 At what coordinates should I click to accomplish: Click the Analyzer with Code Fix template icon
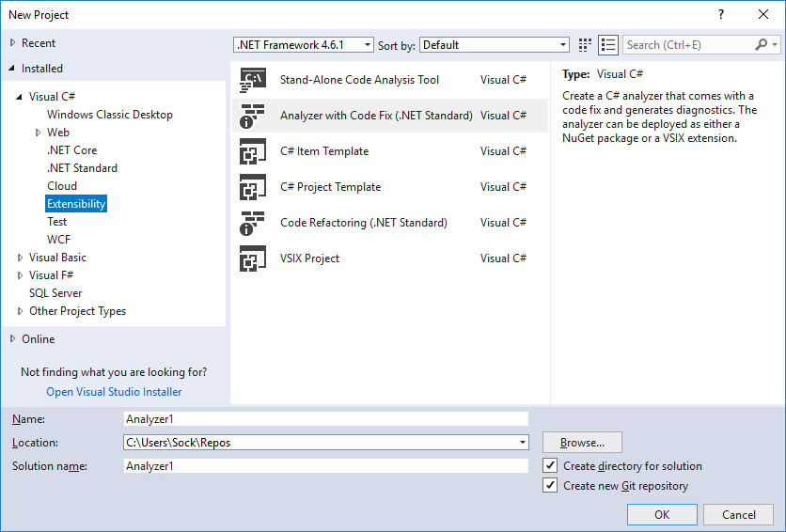point(253,116)
